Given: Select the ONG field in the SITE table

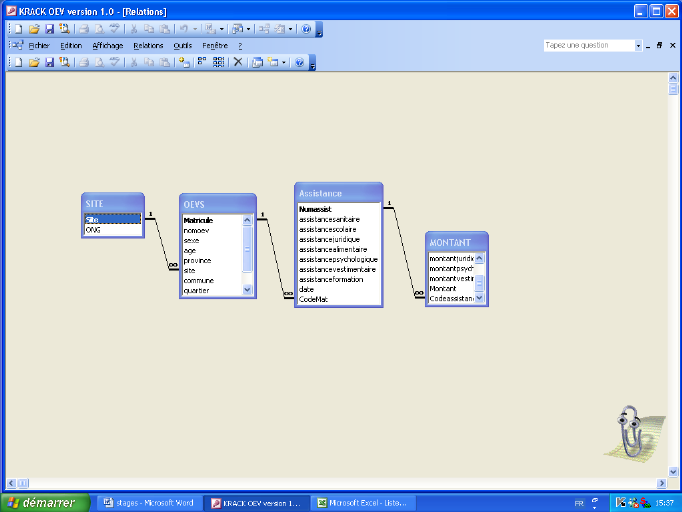Looking at the screenshot, I should pos(93,229).
